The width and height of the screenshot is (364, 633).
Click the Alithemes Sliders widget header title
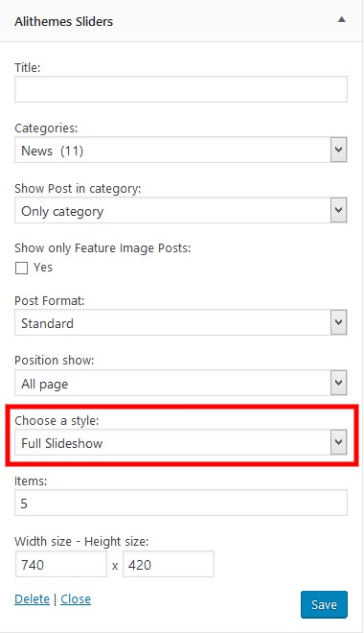coord(63,21)
